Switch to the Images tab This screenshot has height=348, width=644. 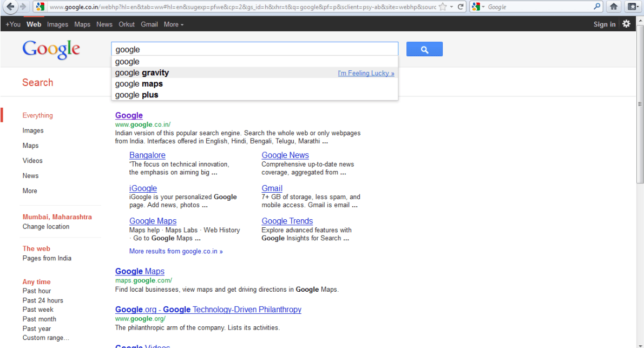point(57,24)
